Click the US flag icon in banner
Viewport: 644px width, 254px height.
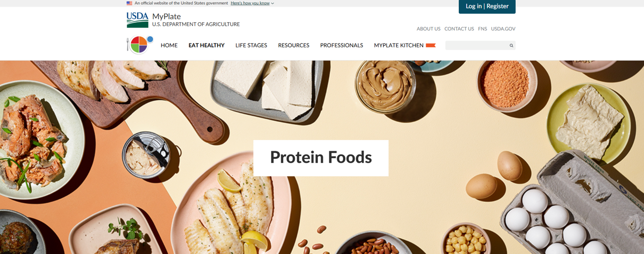pos(129,3)
